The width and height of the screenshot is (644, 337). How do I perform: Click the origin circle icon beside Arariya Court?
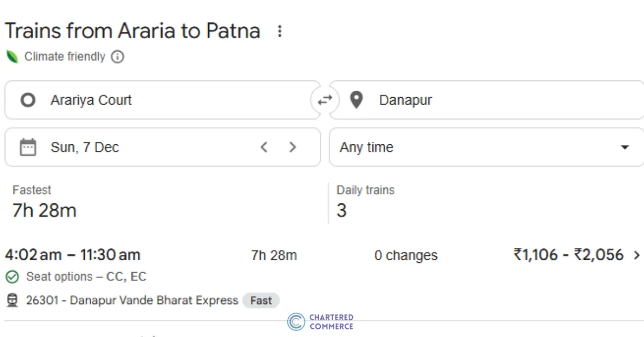coord(28,99)
